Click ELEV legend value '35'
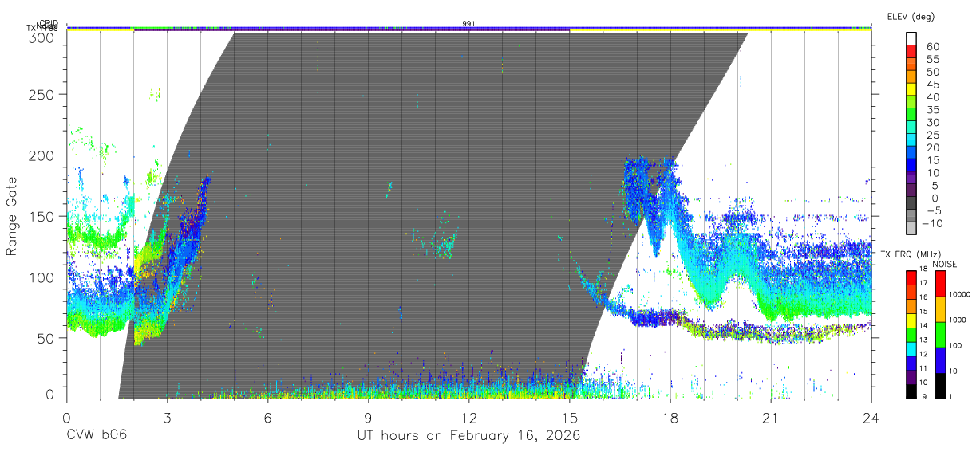 tap(933, 110)
